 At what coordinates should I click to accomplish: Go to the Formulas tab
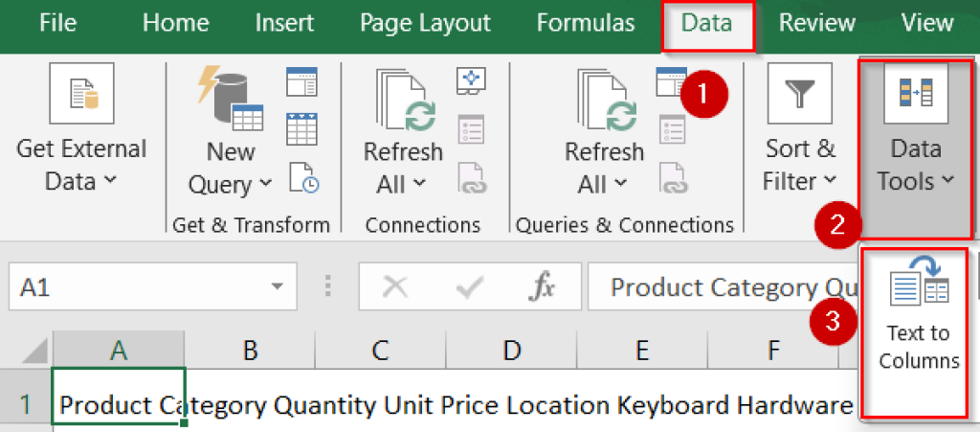pyautogui.click(x=586, y=23)
